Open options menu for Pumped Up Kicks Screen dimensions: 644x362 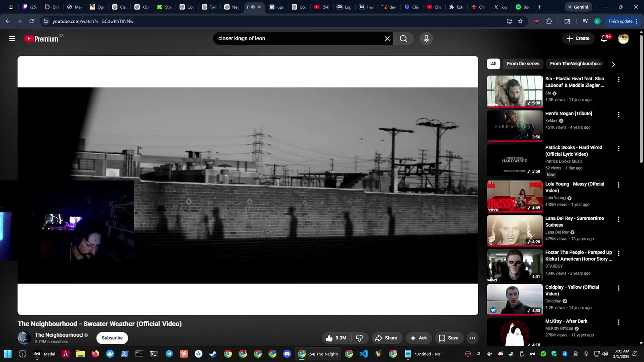(x=619, y=253)
